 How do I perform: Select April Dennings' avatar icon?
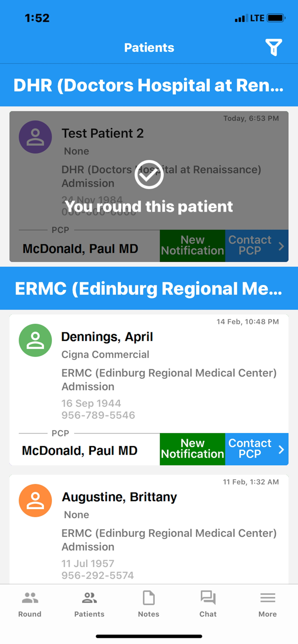coord(35,340)
